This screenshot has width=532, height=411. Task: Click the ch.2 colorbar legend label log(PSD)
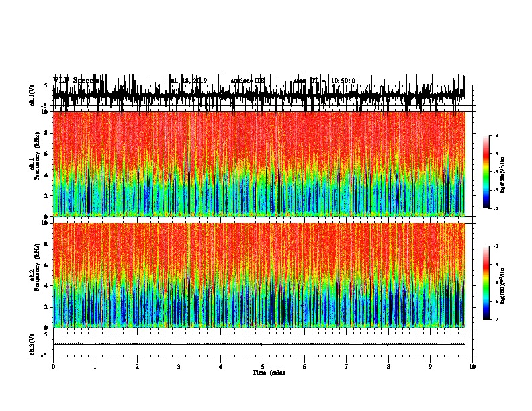click(503, 285)
